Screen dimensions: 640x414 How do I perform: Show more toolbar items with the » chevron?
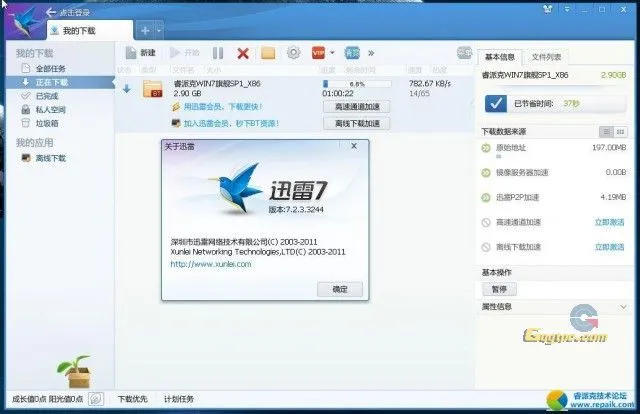tap(371, 53)
